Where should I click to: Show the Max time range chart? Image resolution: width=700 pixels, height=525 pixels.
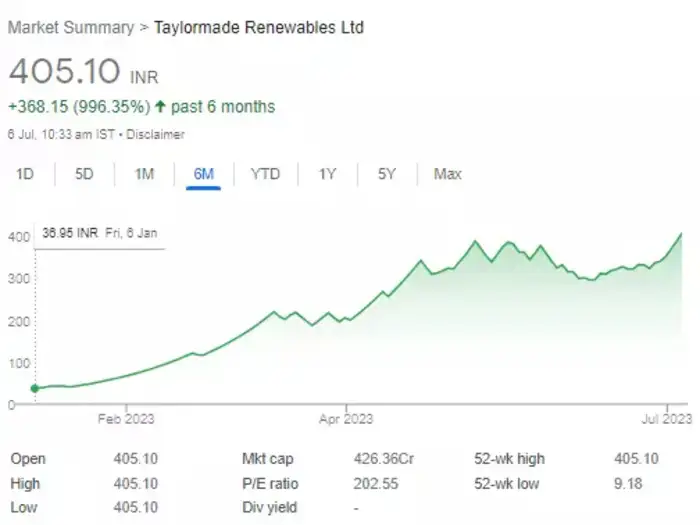click(x=447, y=174)
